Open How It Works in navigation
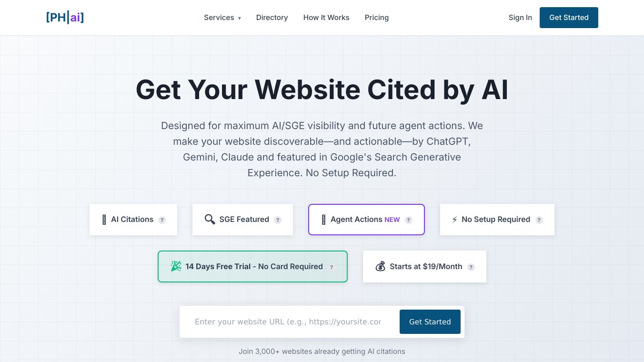The width and height of the screenshot is (644, 362). coord(326,18)
